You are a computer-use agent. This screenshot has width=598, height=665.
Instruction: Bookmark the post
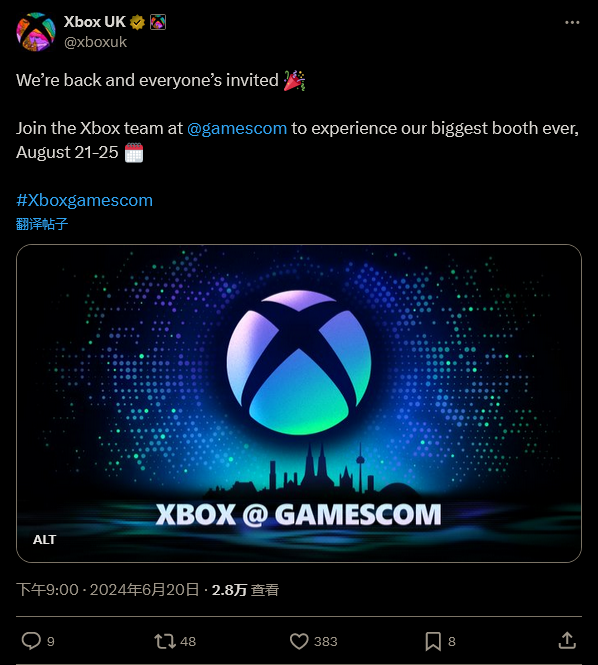point(433,641)
